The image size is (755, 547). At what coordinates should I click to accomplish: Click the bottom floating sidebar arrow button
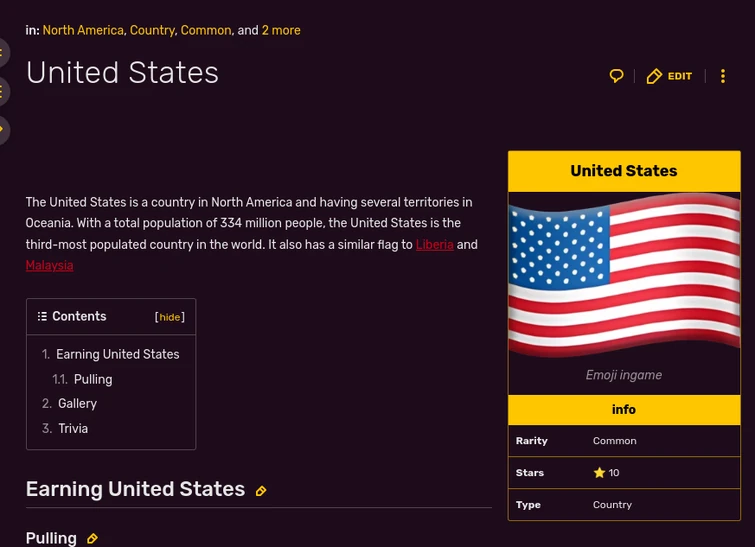tap(3, 130)
